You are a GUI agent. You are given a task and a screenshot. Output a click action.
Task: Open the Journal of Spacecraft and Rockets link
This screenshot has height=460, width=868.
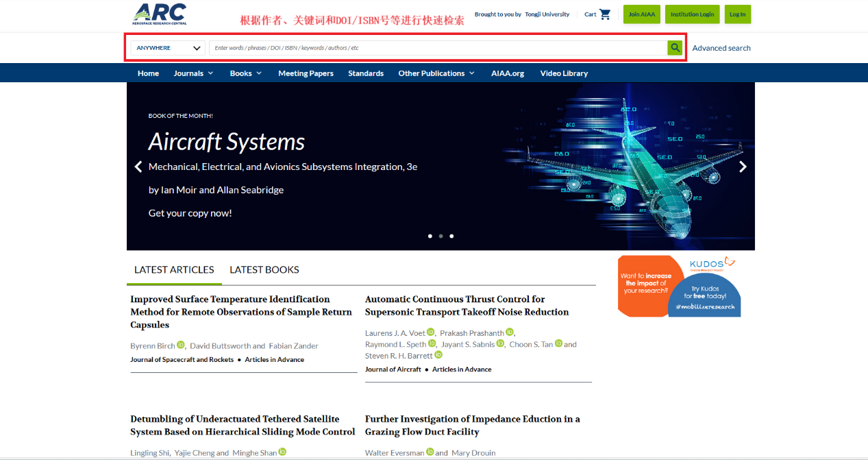(x=182, y=359)
